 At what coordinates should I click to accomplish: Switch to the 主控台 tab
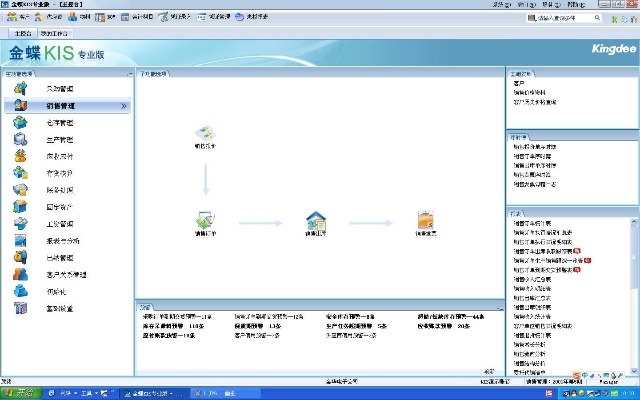tap(24, 33)
